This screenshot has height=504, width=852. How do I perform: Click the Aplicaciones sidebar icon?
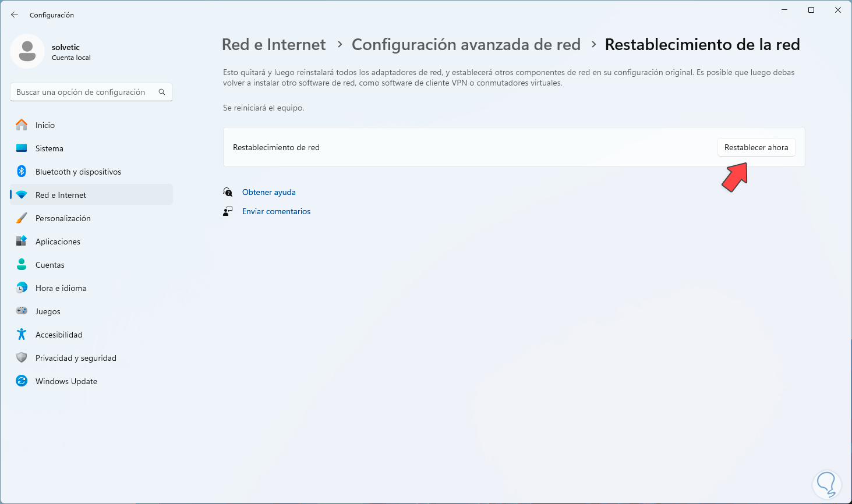click(x=23, y=241)
